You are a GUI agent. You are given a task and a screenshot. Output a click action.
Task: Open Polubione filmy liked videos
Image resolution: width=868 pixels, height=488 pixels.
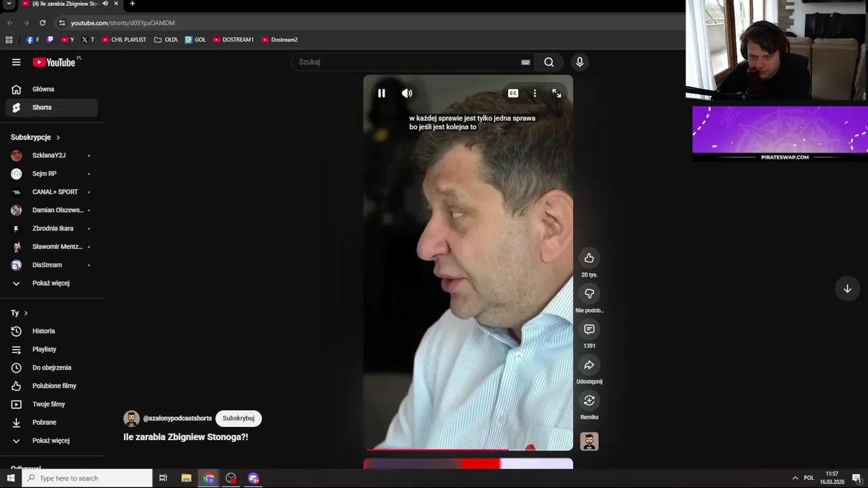point(52,386)
